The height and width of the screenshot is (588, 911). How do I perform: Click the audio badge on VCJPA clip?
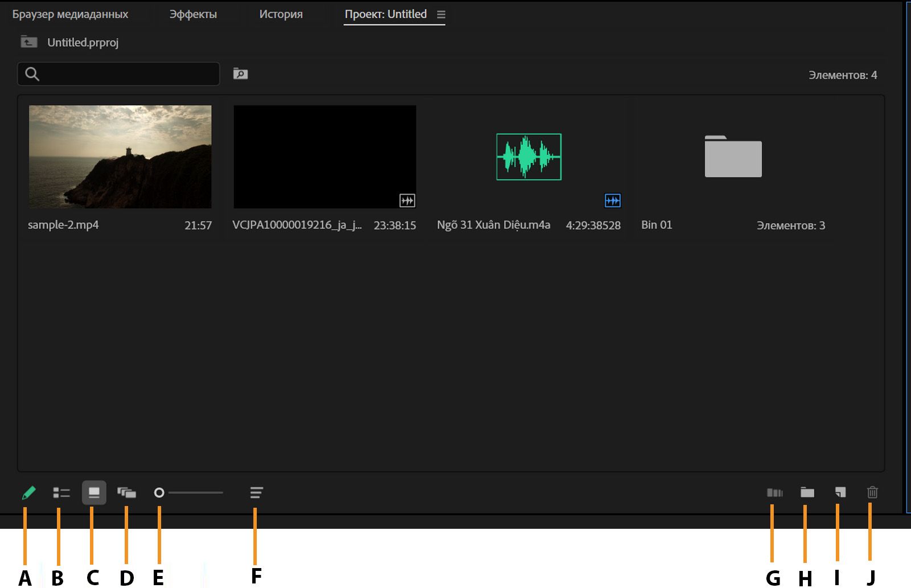click(x=407, y=200)
